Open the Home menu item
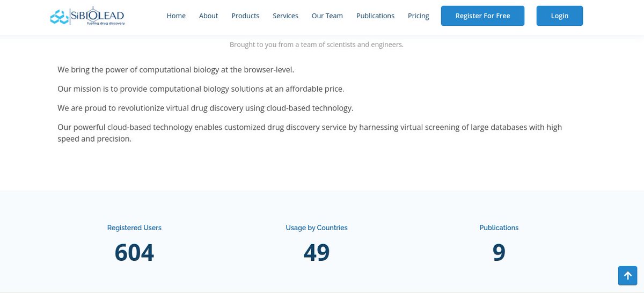 tap(176, 16)
